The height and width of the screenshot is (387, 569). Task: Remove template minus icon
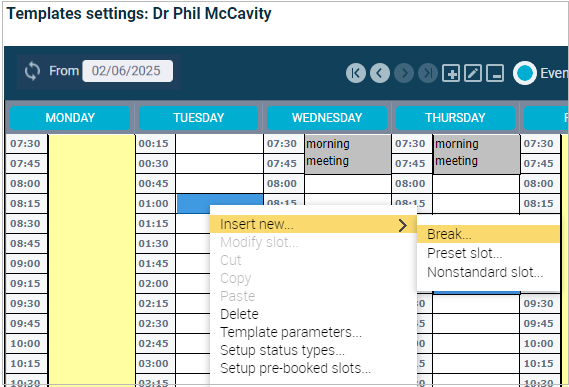point(495,73)
